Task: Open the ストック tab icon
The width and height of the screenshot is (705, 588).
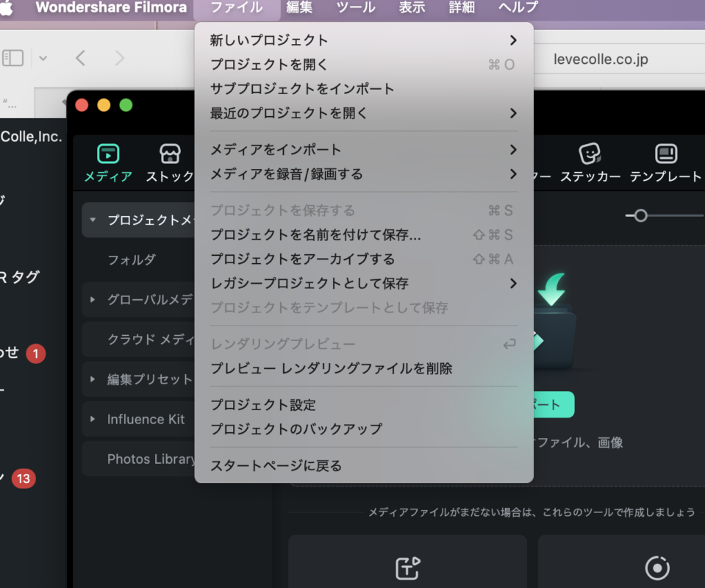Action: coord(170,154)
